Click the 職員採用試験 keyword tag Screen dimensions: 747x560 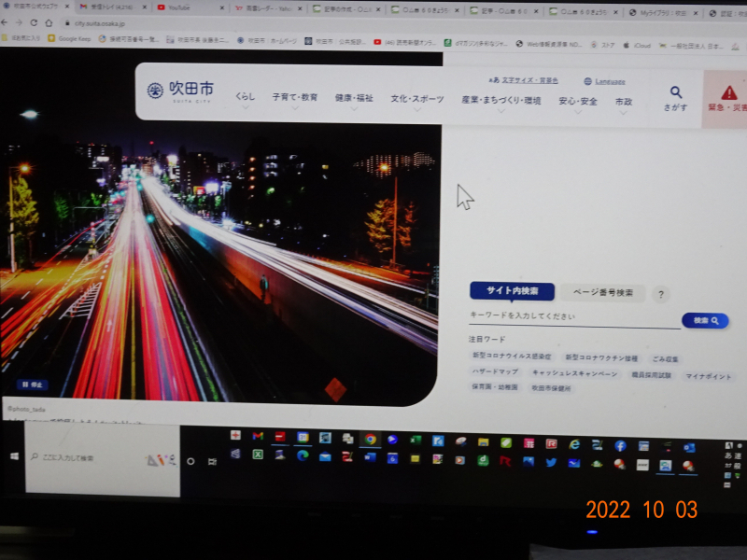click(651, 375)
